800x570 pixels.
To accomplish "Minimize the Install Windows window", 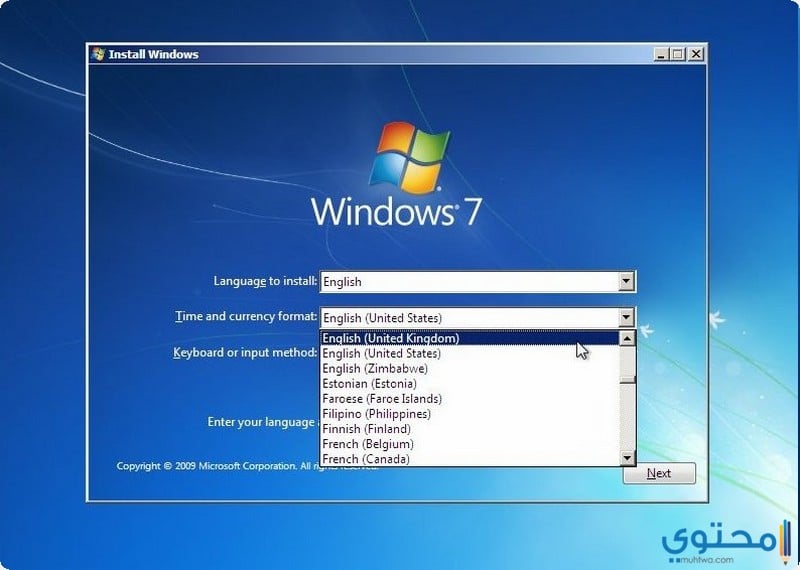I will point(661,54).
